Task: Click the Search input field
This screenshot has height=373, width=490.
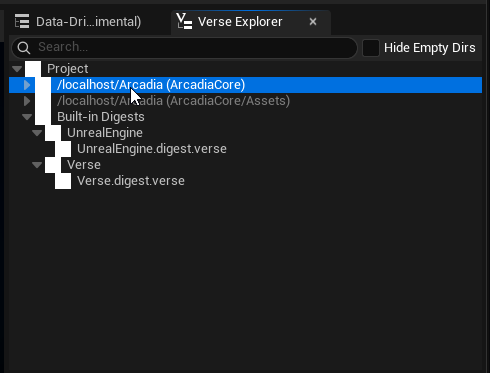Action: point(184,48)
